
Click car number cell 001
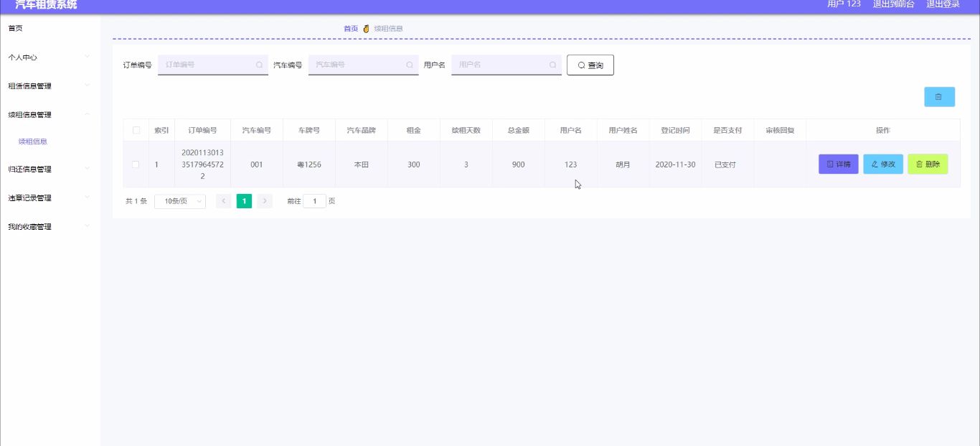coord(257,164)
